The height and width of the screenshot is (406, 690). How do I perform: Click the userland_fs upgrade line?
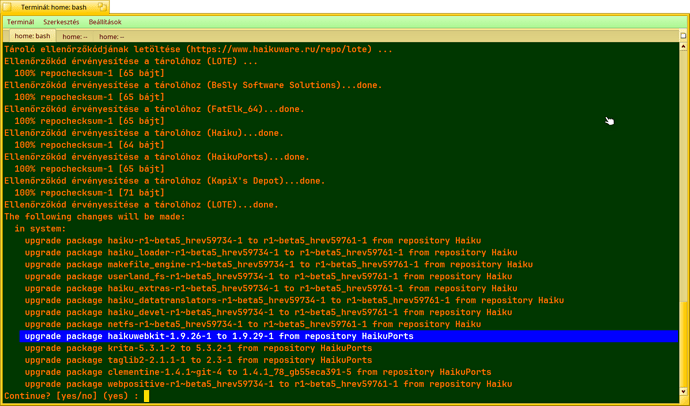click(x=268, y=277)
